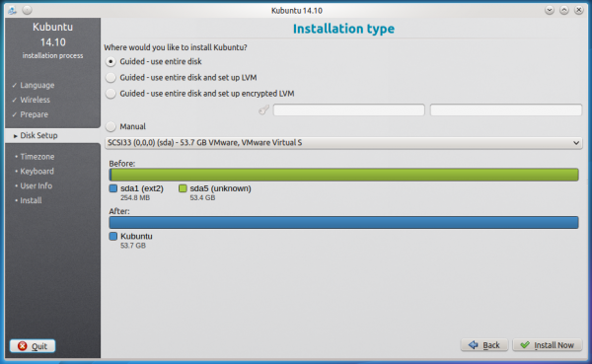592x364 pixels.
Task: Select the Manual partitioning radio button
Action: (111, 126)
